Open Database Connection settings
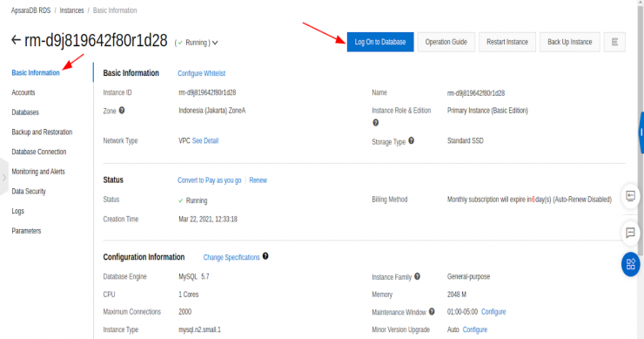644x339 pixels. point(39,152)
